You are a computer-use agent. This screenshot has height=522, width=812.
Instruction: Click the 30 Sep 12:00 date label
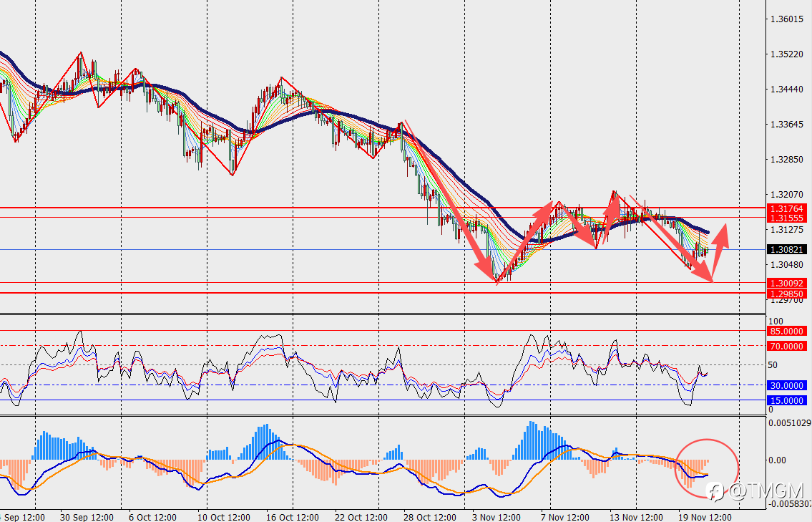pos(87,517)
